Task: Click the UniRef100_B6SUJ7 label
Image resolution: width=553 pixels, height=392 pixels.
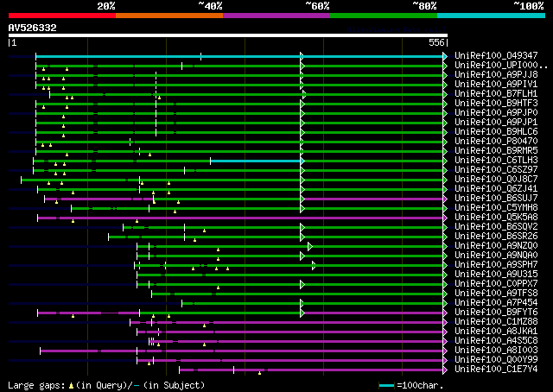Action: click(496, 198)
